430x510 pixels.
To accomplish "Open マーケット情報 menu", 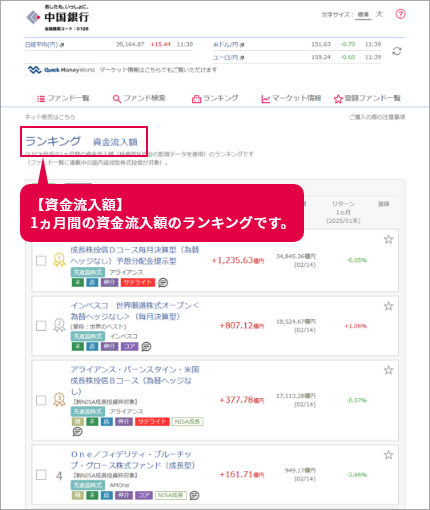I will [x=291, y=98].
